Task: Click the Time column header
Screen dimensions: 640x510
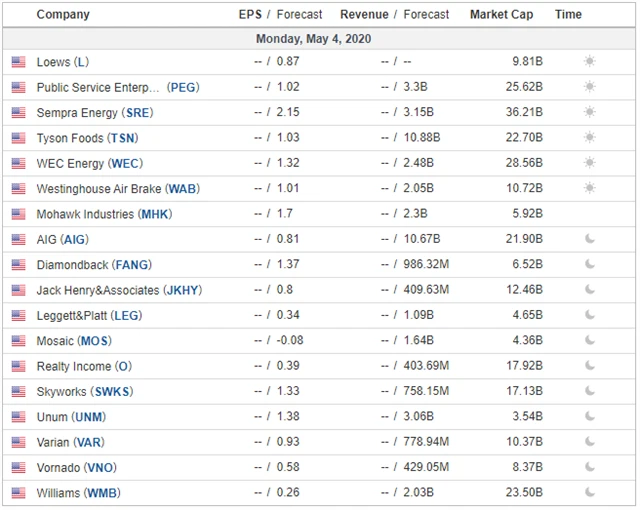Action: pos(568,15)
